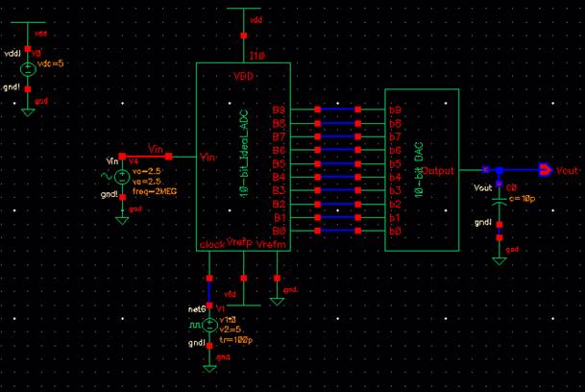Select the 10-bit DAC block
Screen dimensions: 585x392
tap(422, 170)
